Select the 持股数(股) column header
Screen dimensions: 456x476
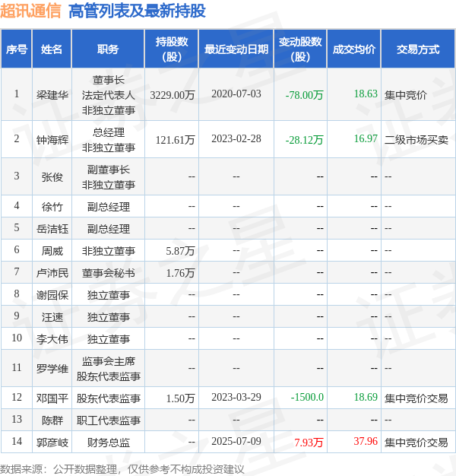[172, 49]
